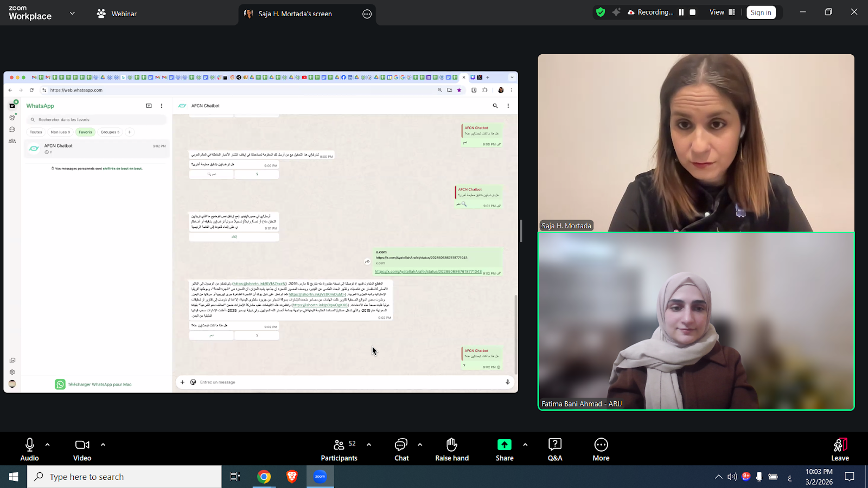Open Google Chrome from the taskbar

coord(264,477)
